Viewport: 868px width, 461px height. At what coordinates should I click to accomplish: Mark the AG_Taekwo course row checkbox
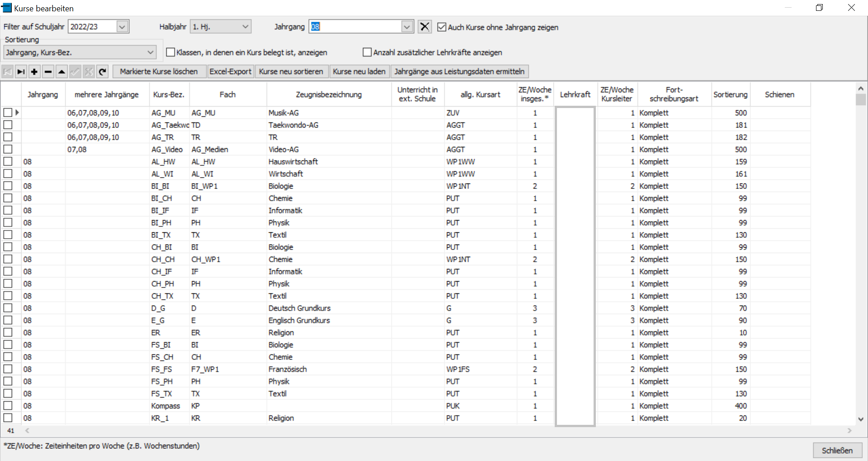[x=8, y=125]
